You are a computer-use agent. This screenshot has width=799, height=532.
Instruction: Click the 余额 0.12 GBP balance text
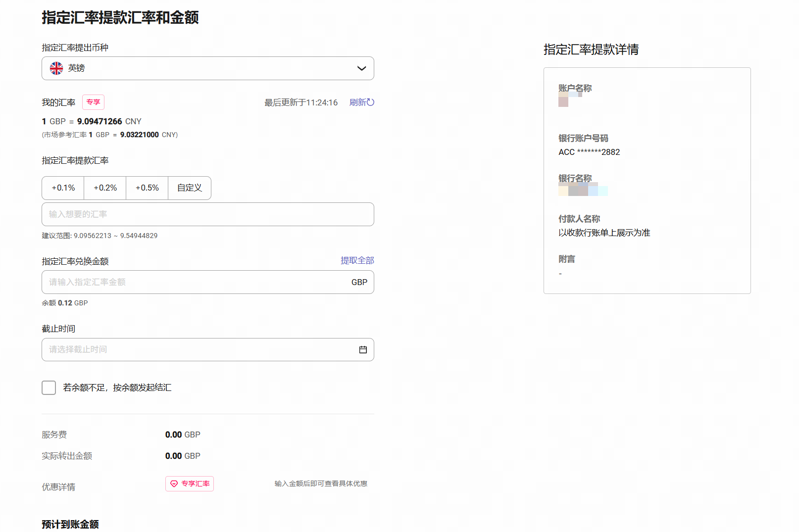coord(65,303)
